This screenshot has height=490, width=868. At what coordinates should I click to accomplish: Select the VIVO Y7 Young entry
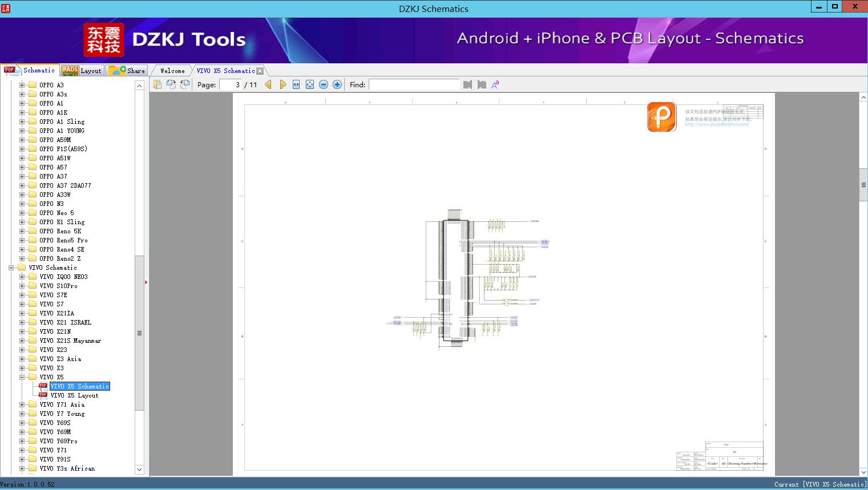coord(62,414)
